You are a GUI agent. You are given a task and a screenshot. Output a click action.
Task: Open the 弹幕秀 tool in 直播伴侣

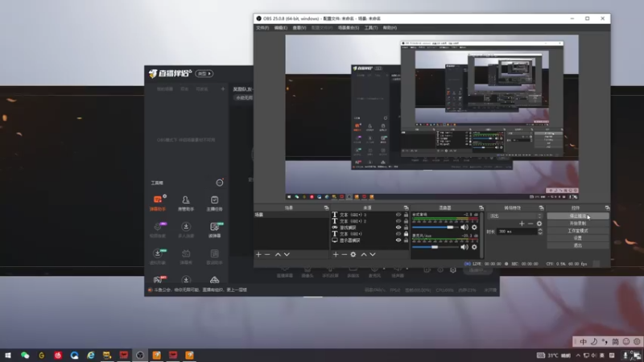pos(186,257)
